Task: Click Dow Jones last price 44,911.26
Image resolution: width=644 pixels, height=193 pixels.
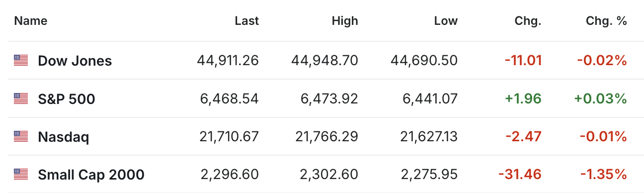Action: coord(228,61)
